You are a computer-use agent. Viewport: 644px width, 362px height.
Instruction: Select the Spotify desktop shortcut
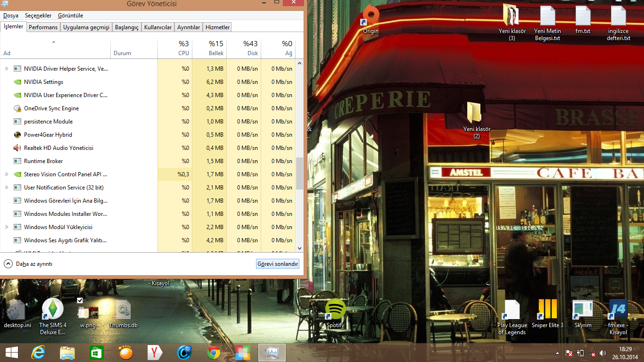[335, 313]
